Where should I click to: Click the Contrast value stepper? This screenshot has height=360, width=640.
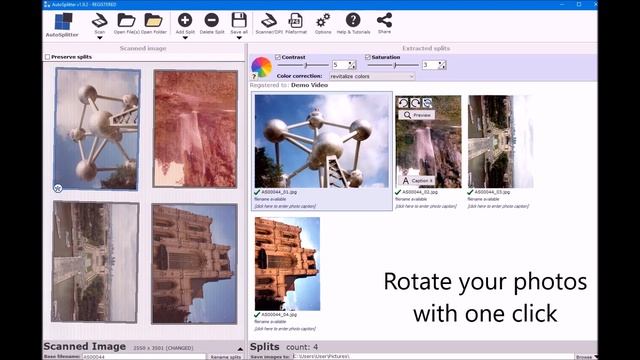[x=352, y=65]
